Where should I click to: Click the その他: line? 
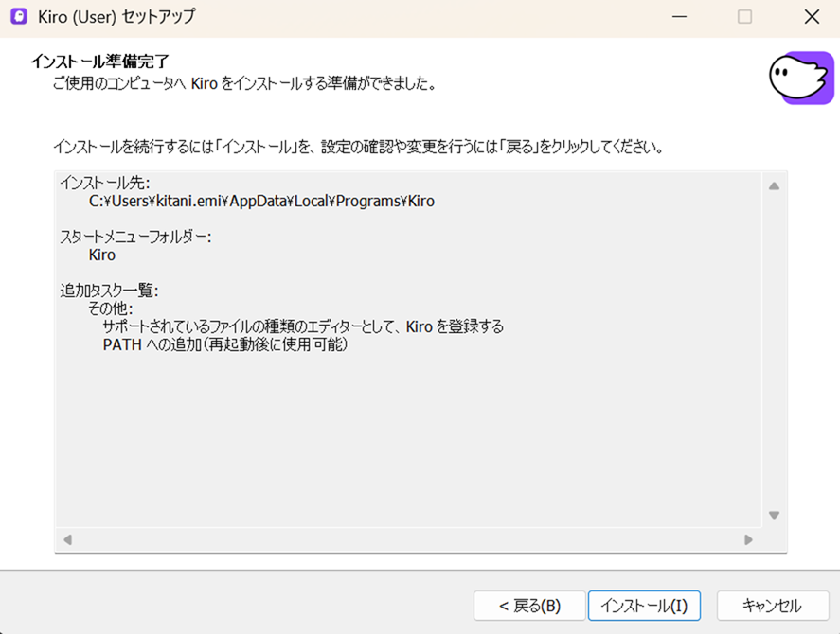pyautogui.click(x=111, y=308)
